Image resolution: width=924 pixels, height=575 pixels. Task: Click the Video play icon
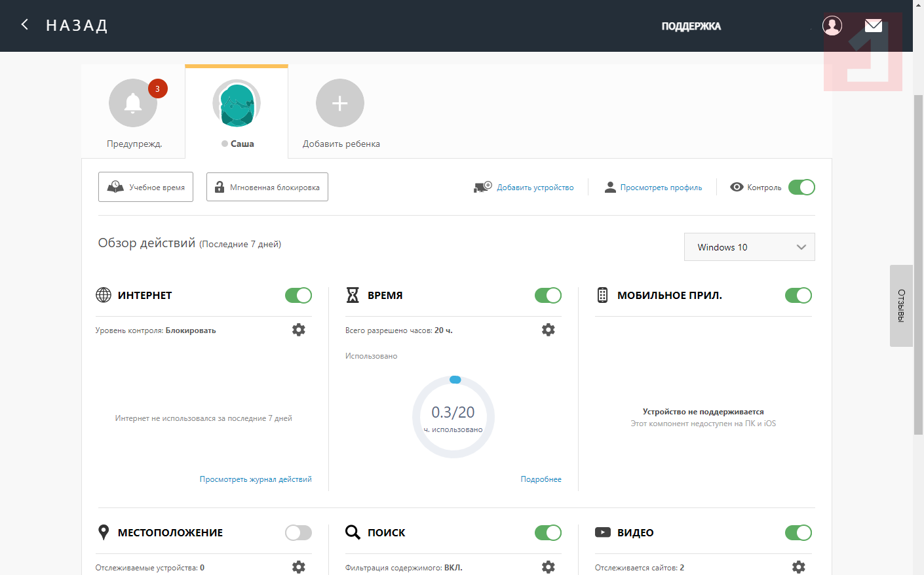[603, 532]
